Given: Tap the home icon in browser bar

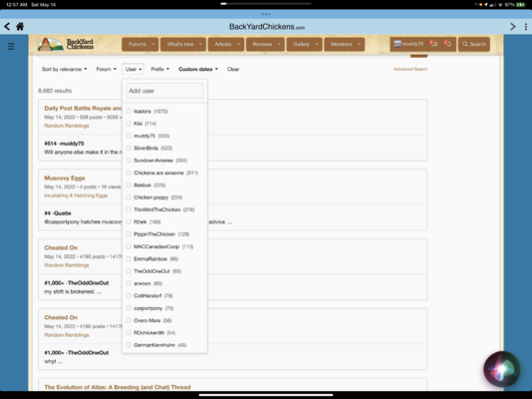Looking at the screenshot, I should 20,27.
